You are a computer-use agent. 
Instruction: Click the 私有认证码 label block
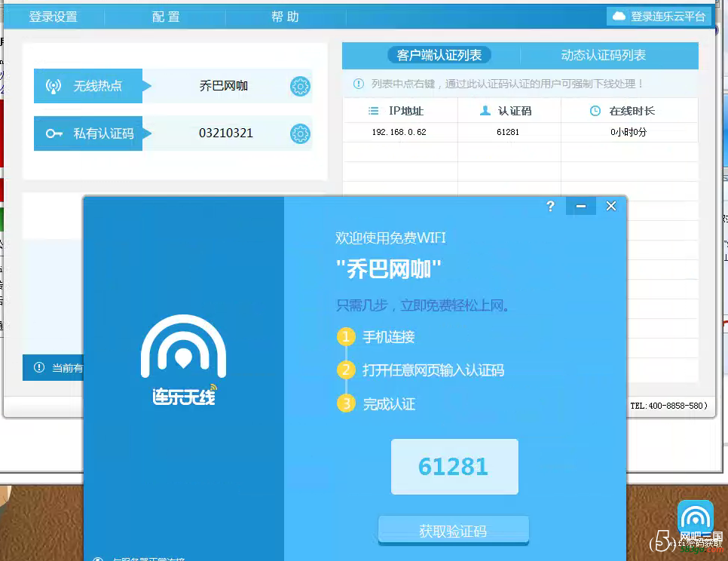[88, 133]
